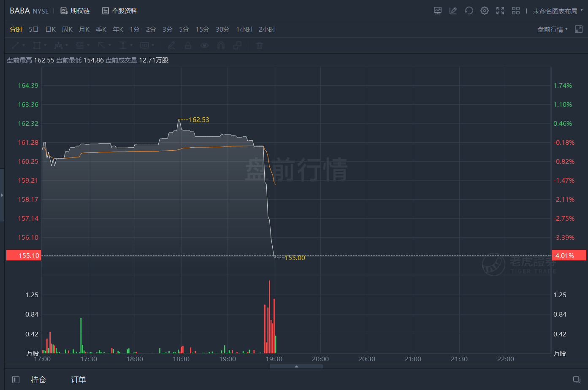Click the tallest red volume bar near 19:30
This screenshot has width=588, height=390.
point(269,317)
